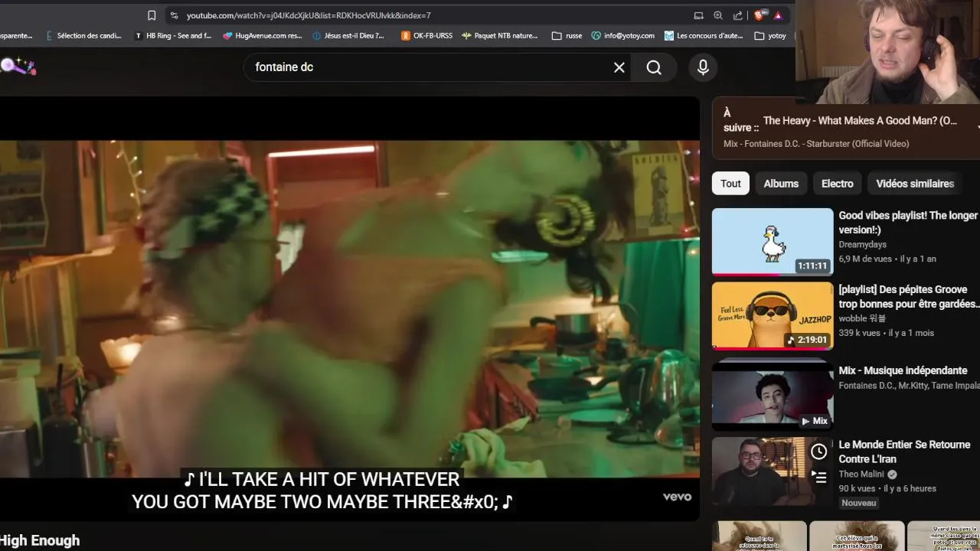Click the zoom magnifier icon in address bar

718,15
